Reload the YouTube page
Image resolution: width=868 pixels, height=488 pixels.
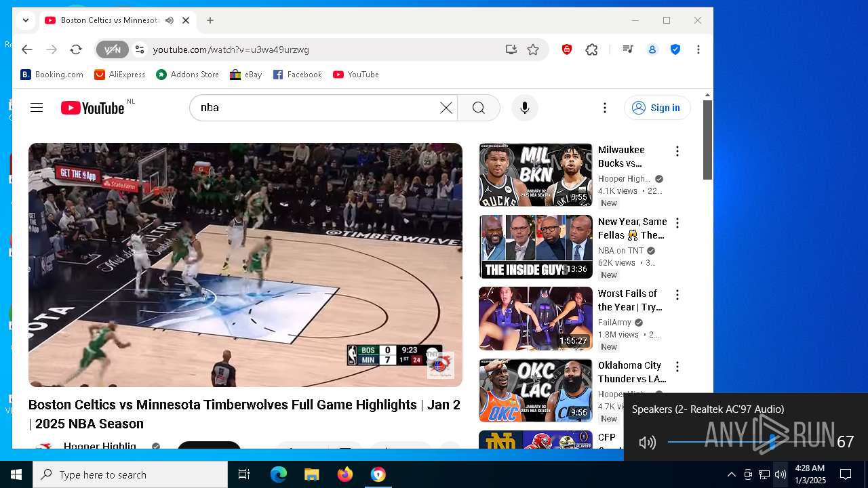pos(76,49)
